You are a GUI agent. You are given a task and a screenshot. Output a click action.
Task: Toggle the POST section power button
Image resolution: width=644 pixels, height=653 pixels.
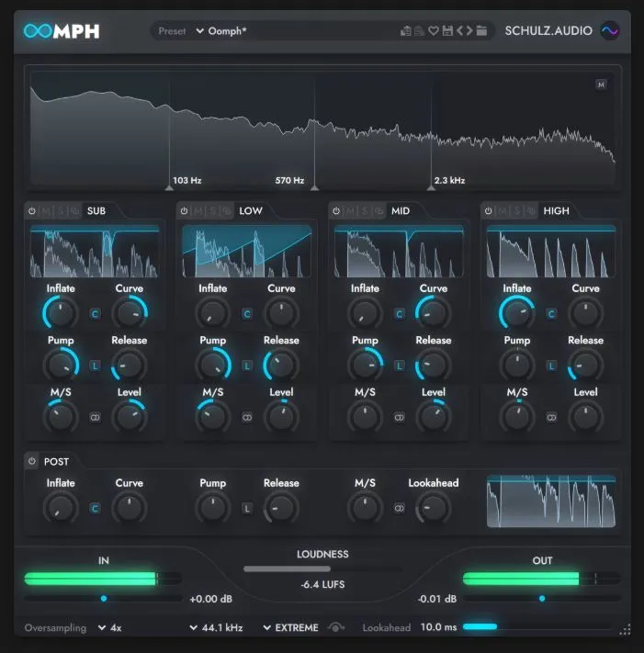(x=32, y=461)
